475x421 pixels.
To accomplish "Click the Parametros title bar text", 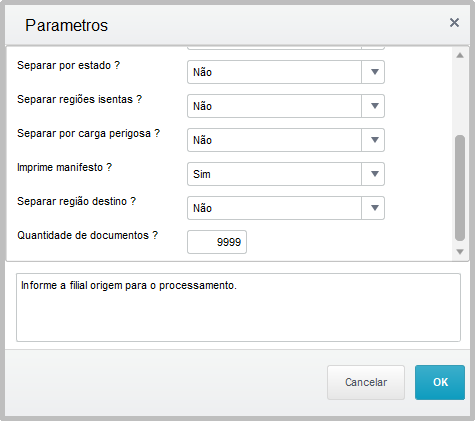I will (67, 25).
